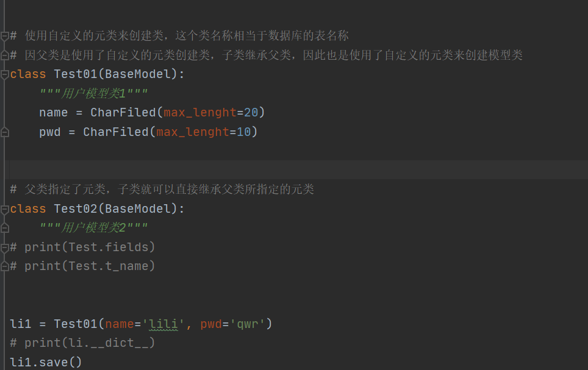This screenshot has width=588, height=370.
Task: Collapse the Test01 class fold marker
Action: (5, 74)
